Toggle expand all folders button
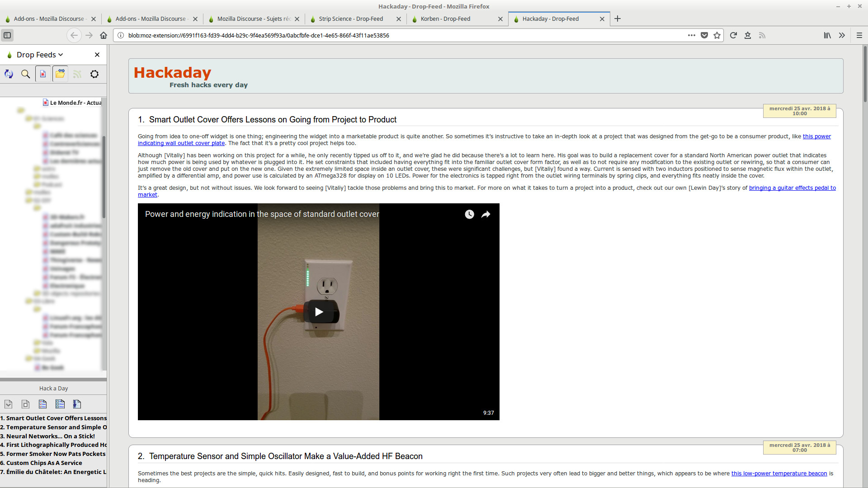This screenshot has width=868, height=488. pos(60,74)
